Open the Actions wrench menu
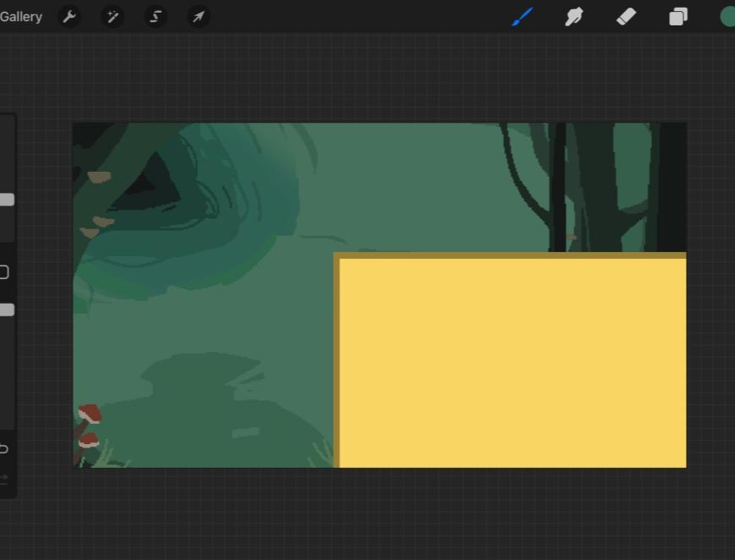 [x=69, y=17]
